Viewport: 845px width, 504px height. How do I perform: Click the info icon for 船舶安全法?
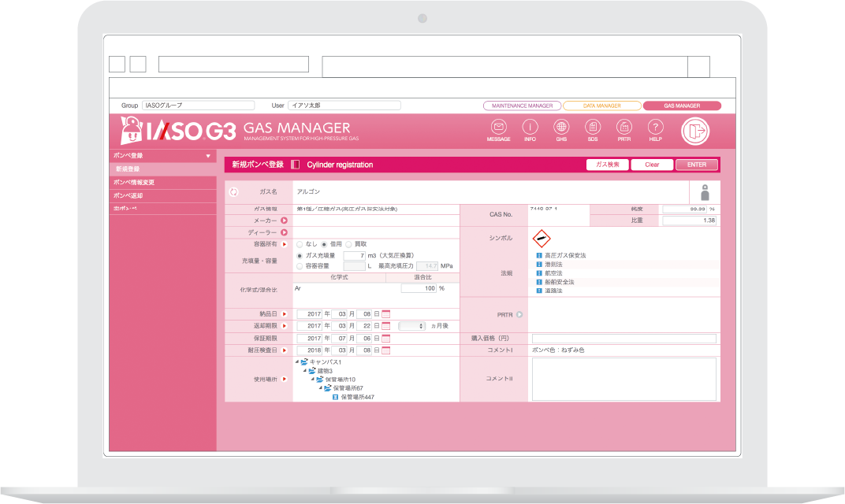point(539,282)
